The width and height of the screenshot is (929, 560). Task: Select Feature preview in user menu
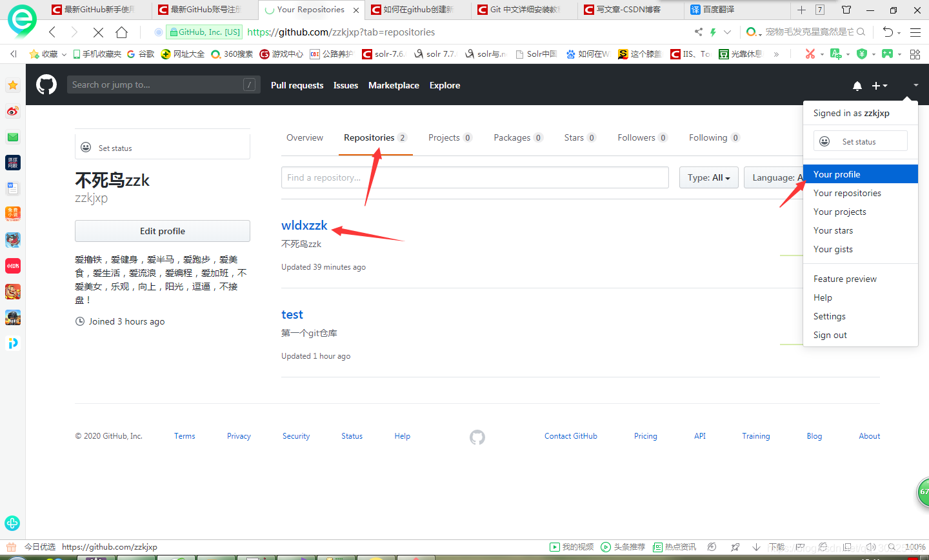(x=861, y=279)
